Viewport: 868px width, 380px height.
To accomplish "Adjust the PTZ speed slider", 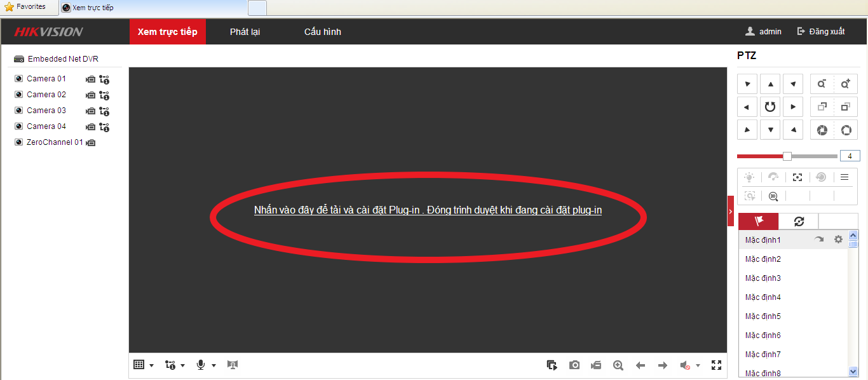I will point(787,156).
